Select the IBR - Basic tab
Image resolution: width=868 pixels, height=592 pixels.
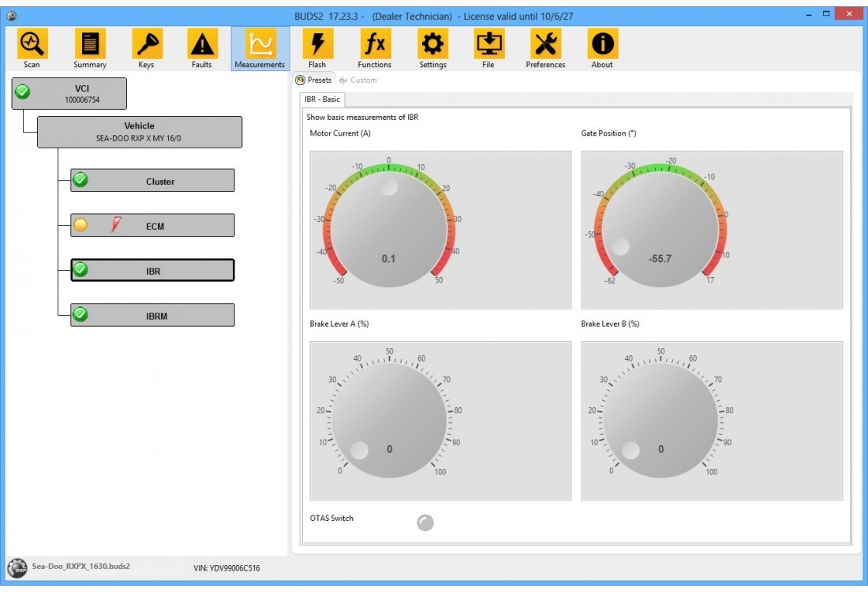(x=322, y=99)
